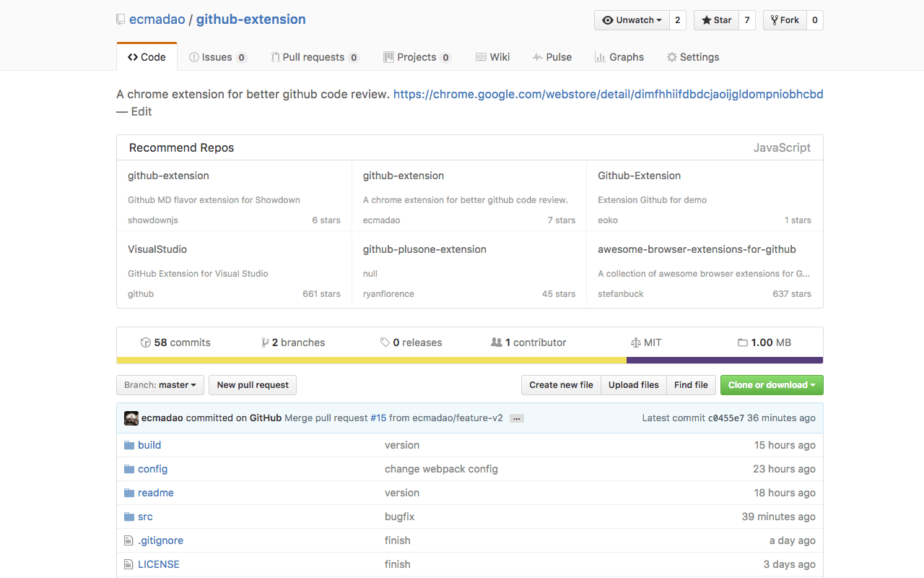Click the Pulse waveform icon
This screenshot has width=924, height=578.
click(x=538, y=57)
